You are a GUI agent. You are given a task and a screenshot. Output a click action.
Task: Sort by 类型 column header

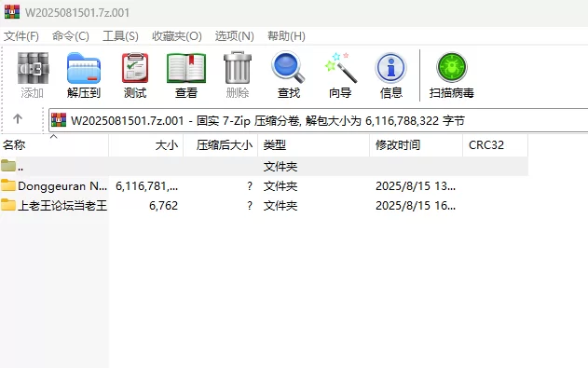tap(313, 145)
